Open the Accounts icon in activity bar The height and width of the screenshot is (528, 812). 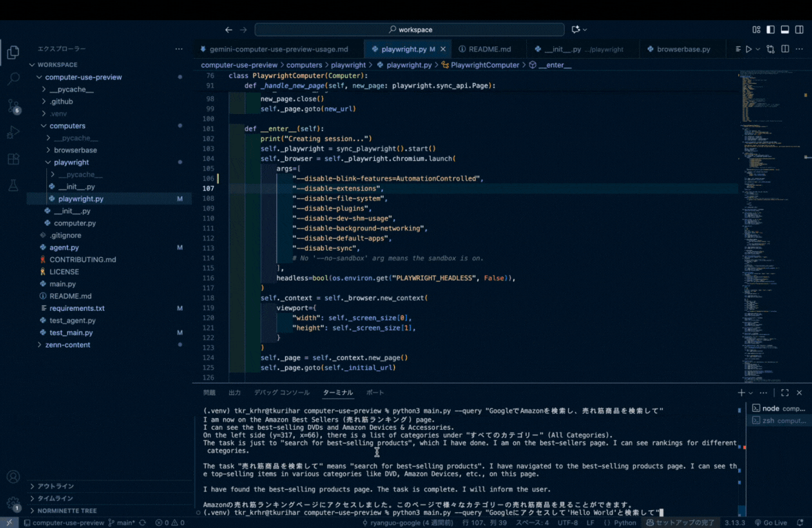[13, 477]
